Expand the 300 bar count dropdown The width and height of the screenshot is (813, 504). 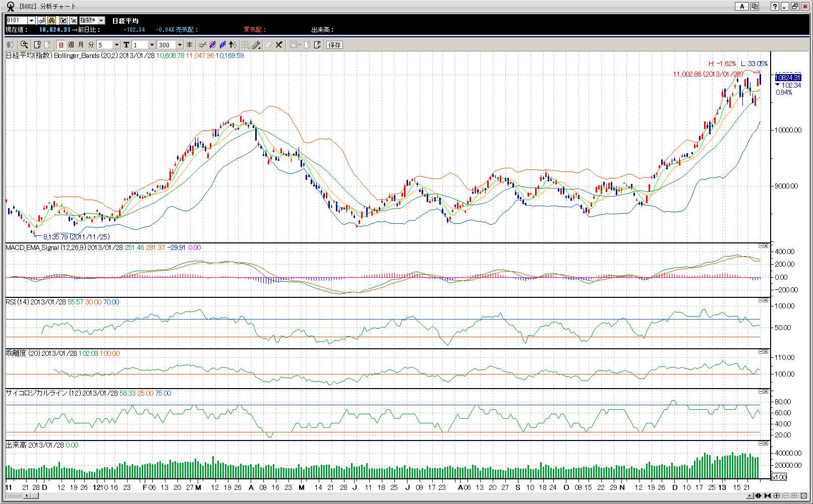click(x=180, y=45)
